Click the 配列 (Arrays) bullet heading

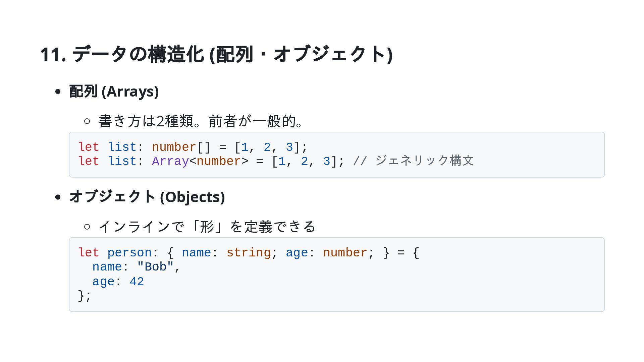click(x=114, y=91)
